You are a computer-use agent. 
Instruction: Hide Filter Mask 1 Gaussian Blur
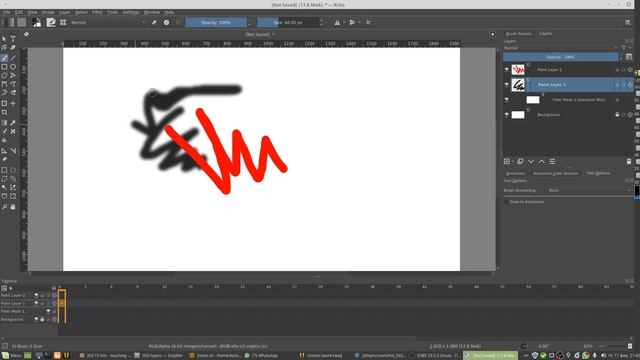click(507, 100)
